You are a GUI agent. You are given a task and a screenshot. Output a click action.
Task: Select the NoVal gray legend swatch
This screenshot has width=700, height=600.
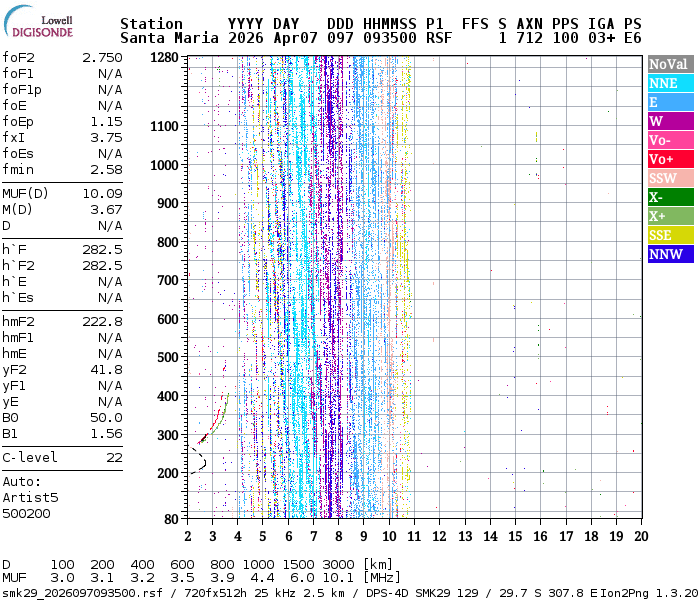click(x=667, y=64)
